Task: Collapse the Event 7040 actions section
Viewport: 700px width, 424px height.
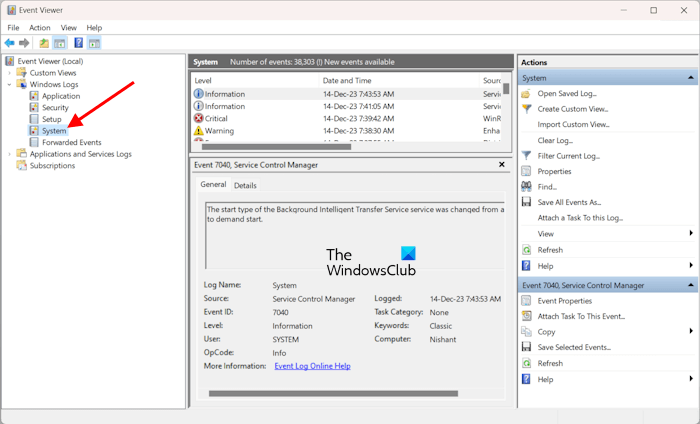Action: 691,285
